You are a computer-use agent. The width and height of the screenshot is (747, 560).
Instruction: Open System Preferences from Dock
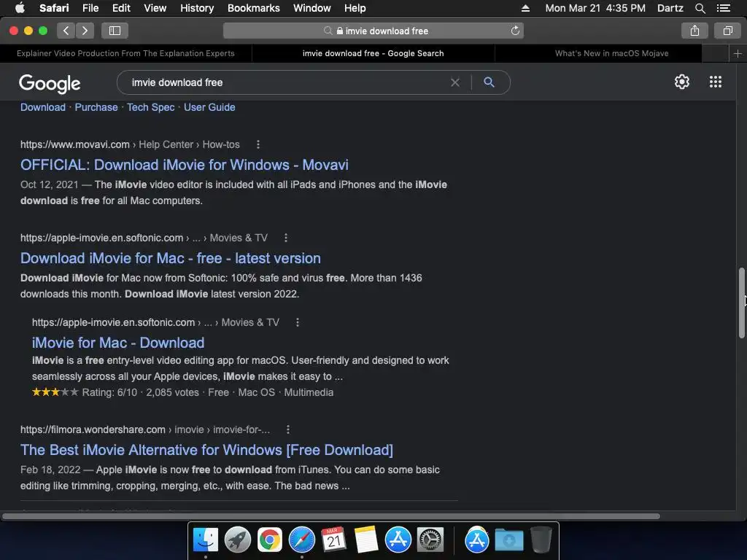tap(430, 540)
